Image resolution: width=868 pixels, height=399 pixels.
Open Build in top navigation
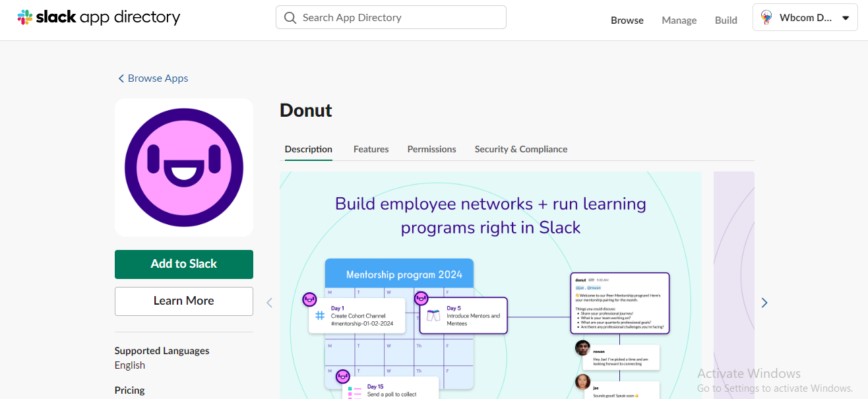tap(726, 20)
